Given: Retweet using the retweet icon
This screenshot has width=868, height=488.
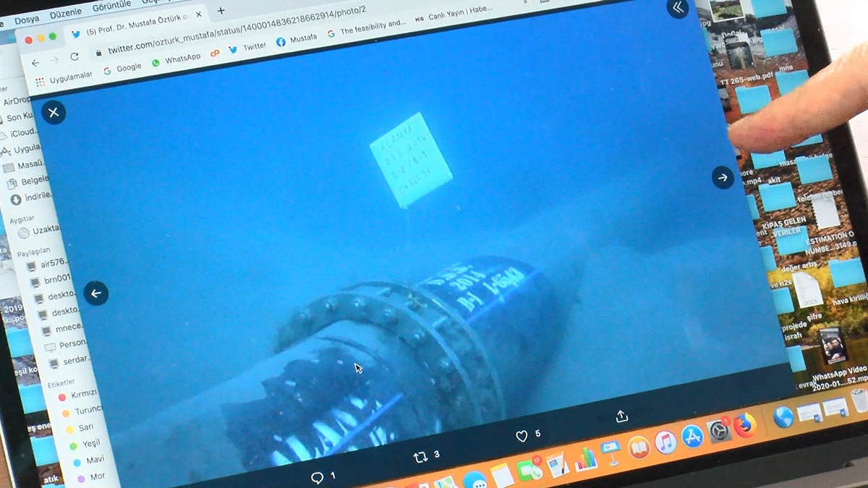Looking at the screenshot, I should coord(420,457).
